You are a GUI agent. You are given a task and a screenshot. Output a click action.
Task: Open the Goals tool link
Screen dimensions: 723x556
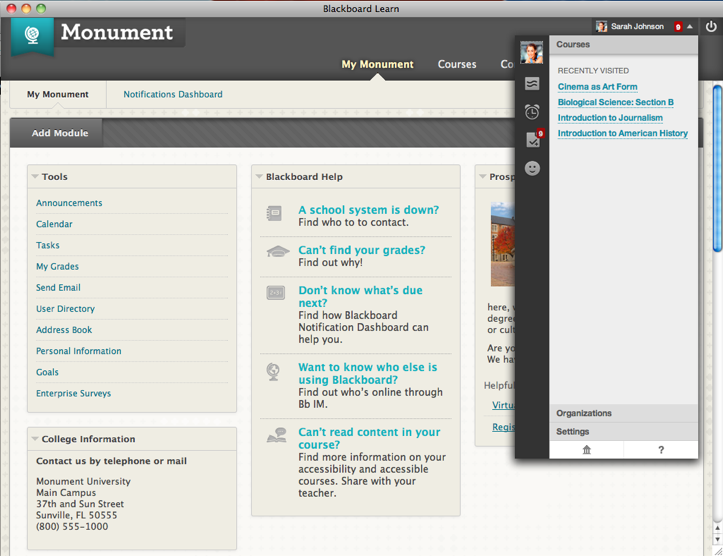[x=47, y=372]
